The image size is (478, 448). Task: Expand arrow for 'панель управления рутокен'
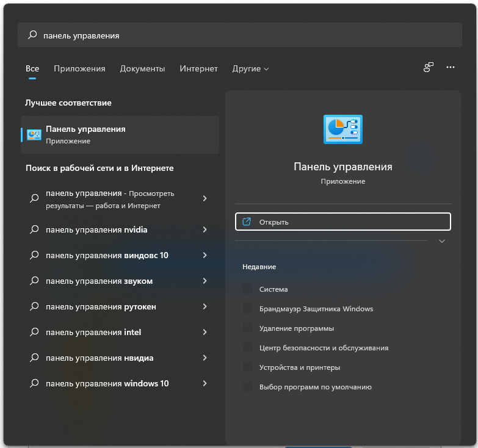205,306
